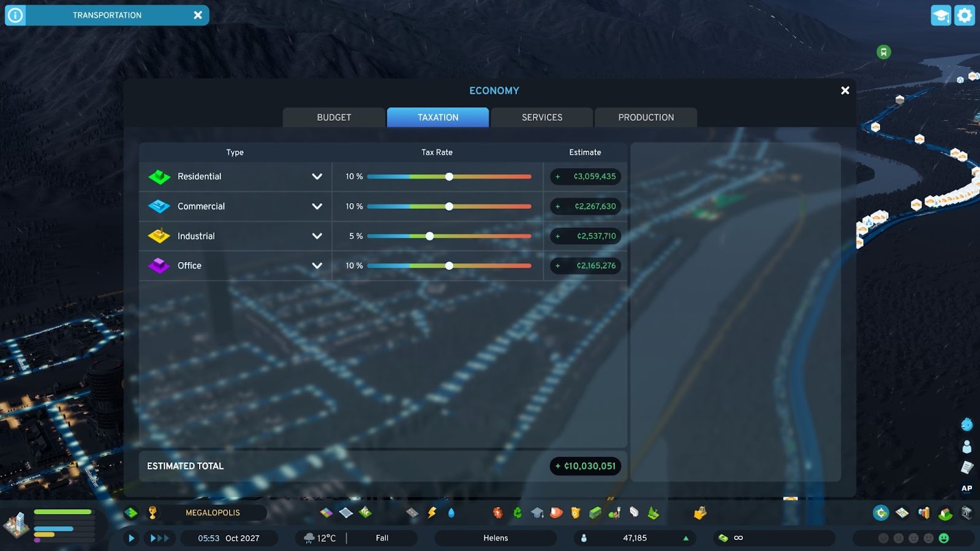
Task: Click the Office tax rate slider handle
Action: coord(449,266)
